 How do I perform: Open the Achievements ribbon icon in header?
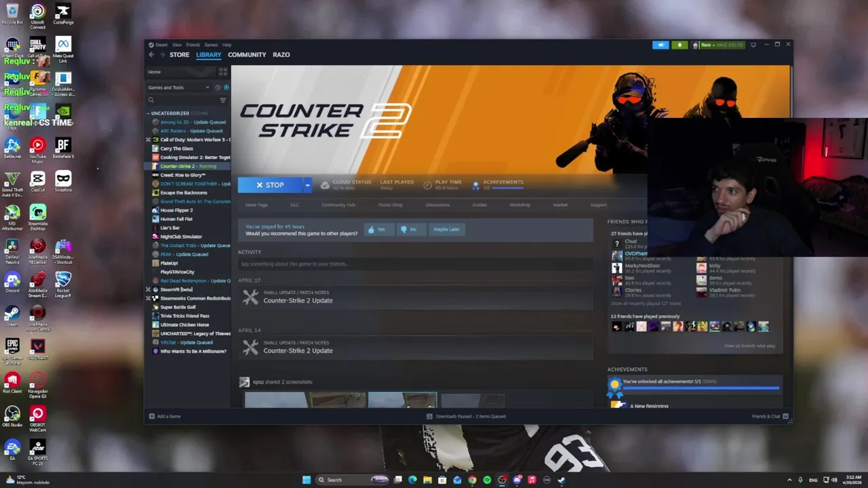(x=476, y=184)
